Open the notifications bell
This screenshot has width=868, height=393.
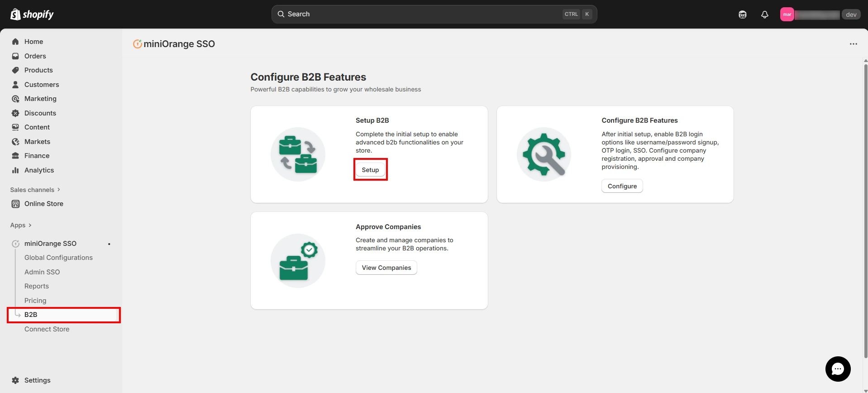pos(764,14)
